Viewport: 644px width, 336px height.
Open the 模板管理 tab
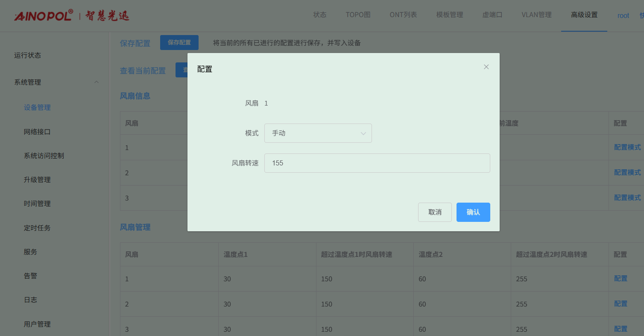[x=449, y=15]
